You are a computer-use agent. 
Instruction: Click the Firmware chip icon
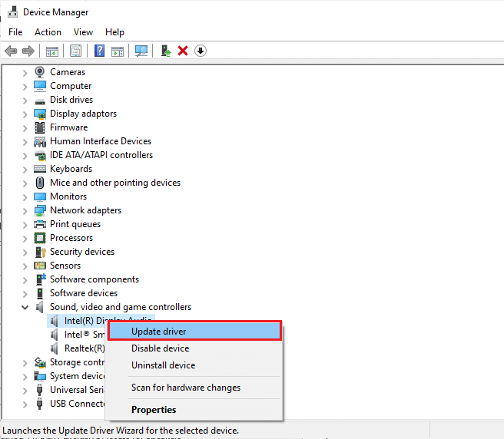pos(39,127)
